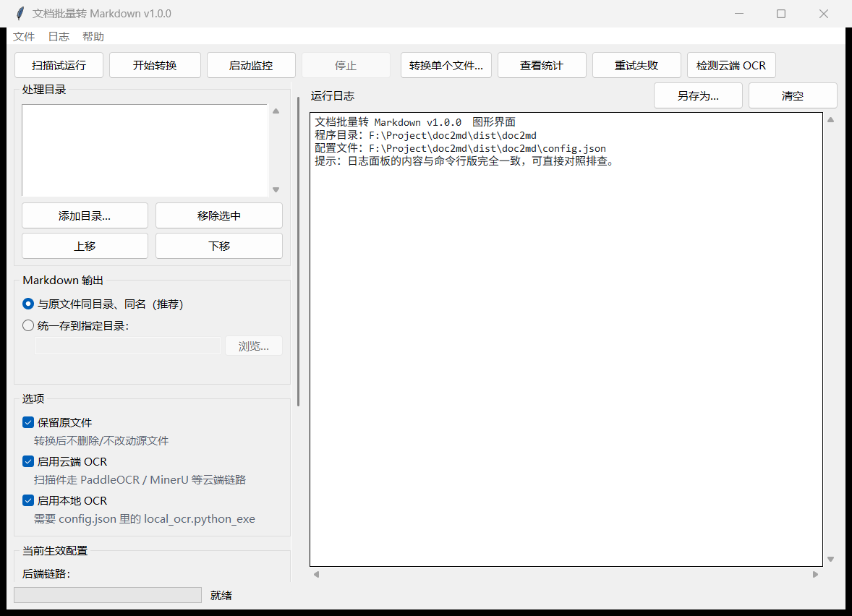Click the 扫描试运行 button

point(59,65)
